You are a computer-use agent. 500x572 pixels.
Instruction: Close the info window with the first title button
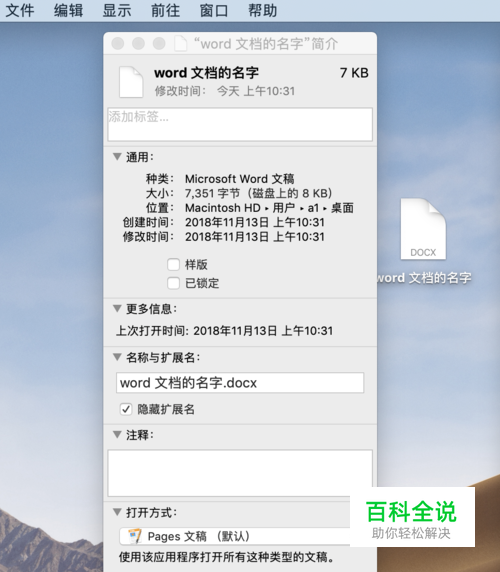pyautogui.click(x=118, y=43)
